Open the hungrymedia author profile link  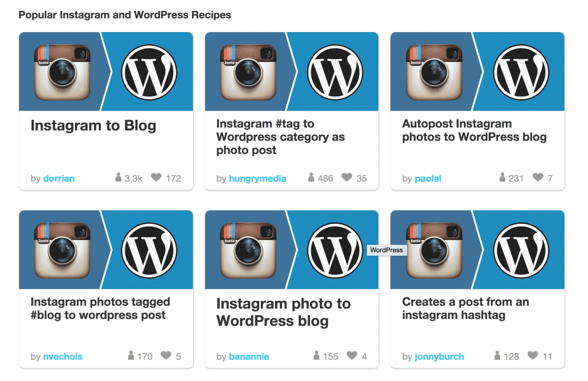tap(257, 178)
